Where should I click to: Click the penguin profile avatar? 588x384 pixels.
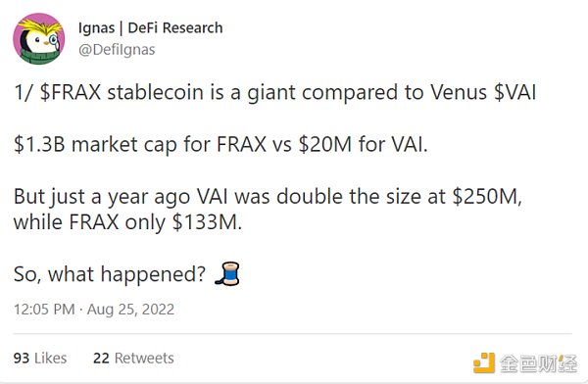(x=38, y=38)
